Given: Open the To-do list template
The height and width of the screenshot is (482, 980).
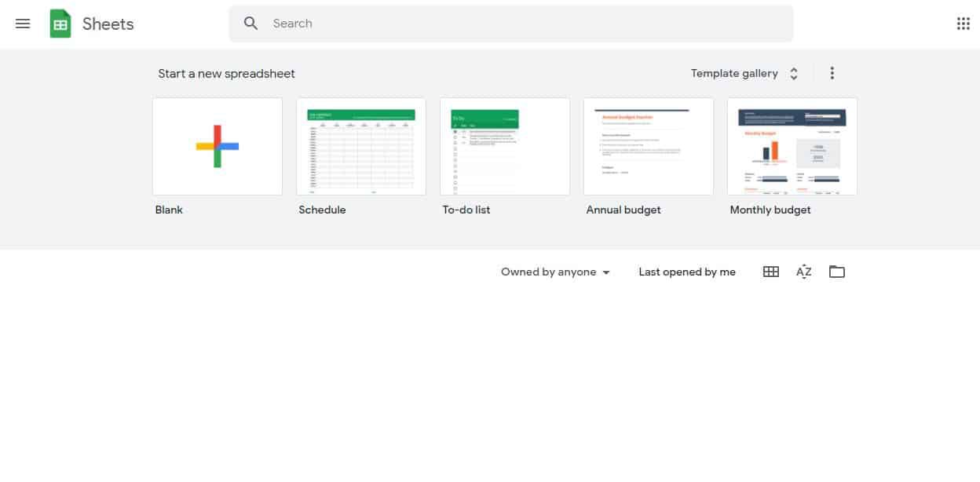Looking at the screenshot, I should click(x=505, y=146).
